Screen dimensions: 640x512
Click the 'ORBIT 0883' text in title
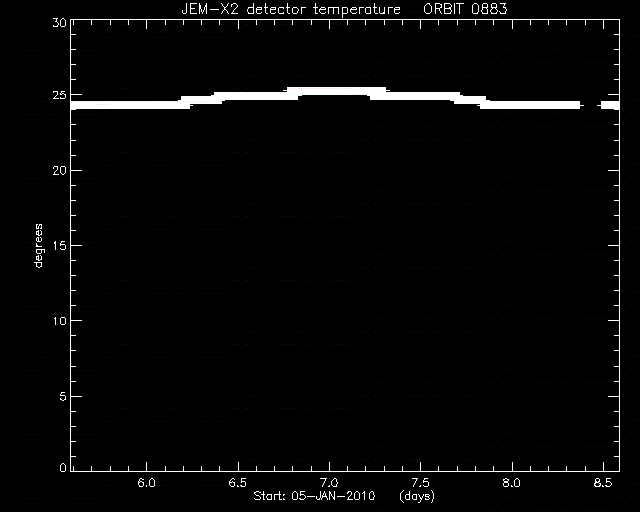465,9
